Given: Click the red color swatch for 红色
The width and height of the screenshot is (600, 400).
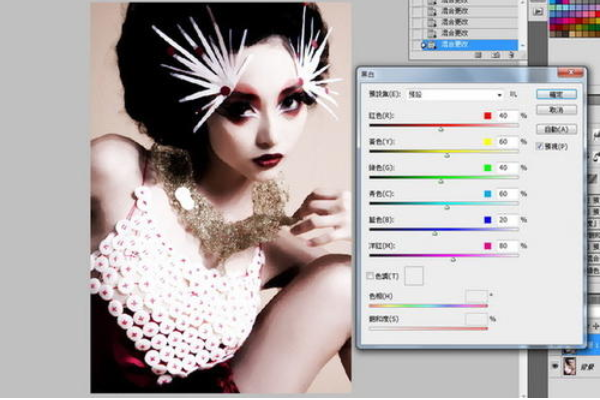Looking at the screenshot, I should tap(487, 116).
